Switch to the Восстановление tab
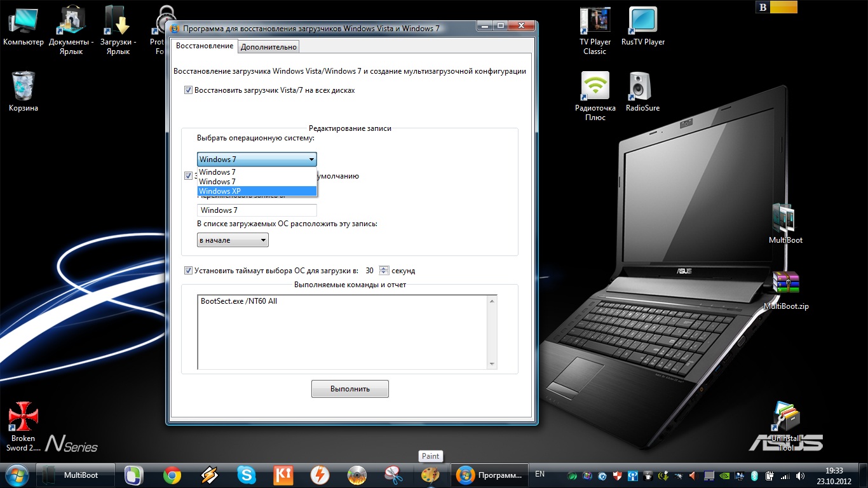 click(x=204, y=46)
